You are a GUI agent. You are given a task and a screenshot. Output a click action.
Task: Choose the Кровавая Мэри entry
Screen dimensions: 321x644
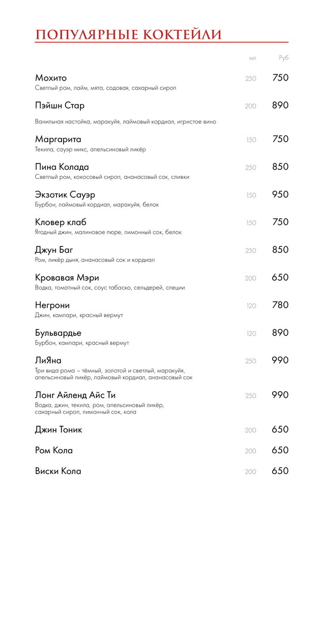click(67, 278)
